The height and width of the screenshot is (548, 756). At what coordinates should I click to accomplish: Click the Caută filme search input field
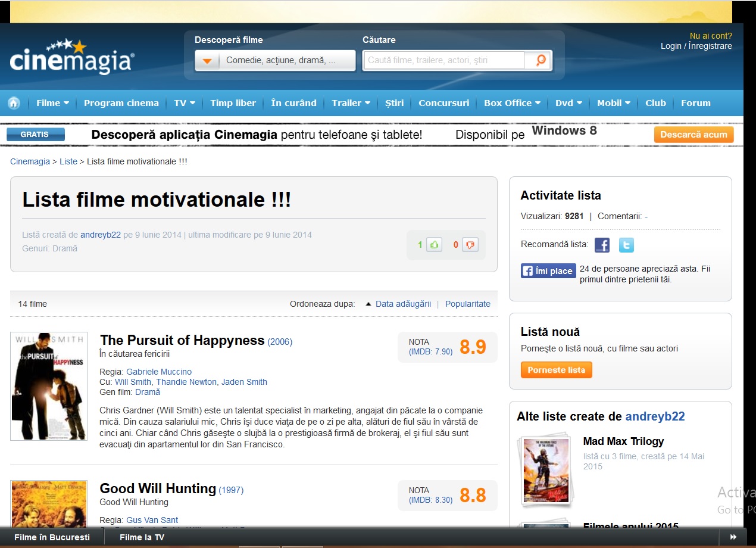click(x=444, y=60)
